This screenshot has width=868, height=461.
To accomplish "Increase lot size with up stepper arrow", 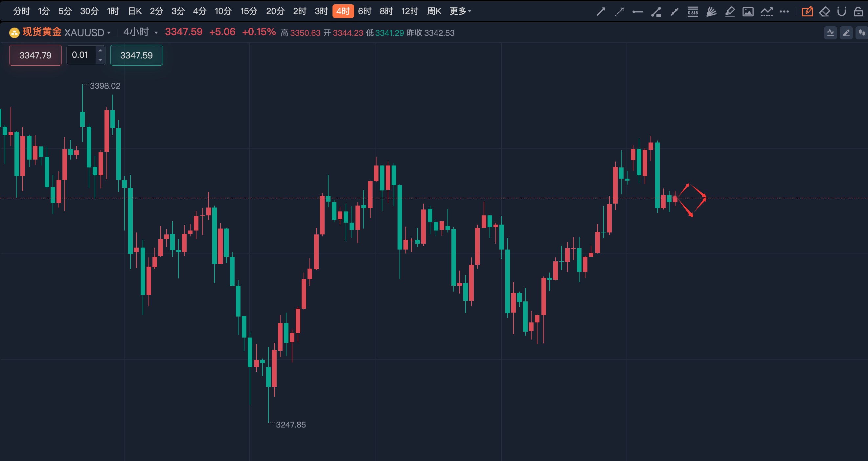I will tap(100, 51).
